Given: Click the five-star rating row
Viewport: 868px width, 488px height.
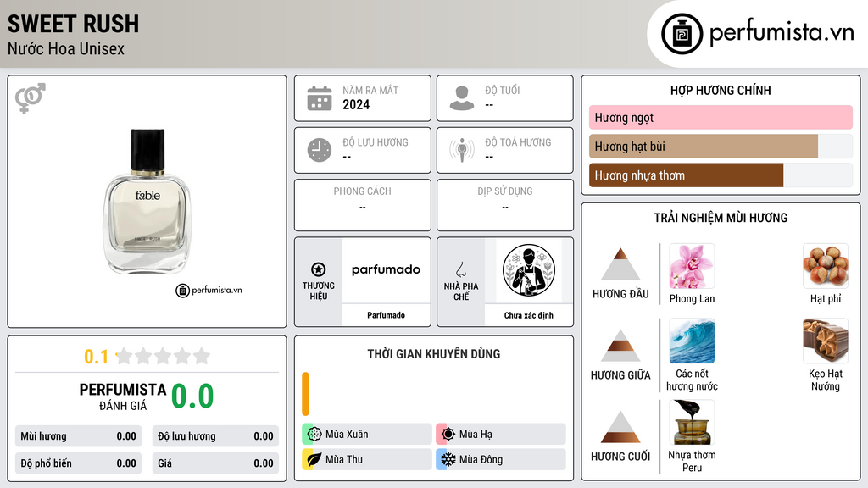Looking at the screenshot, I should [x=164, y=356].
